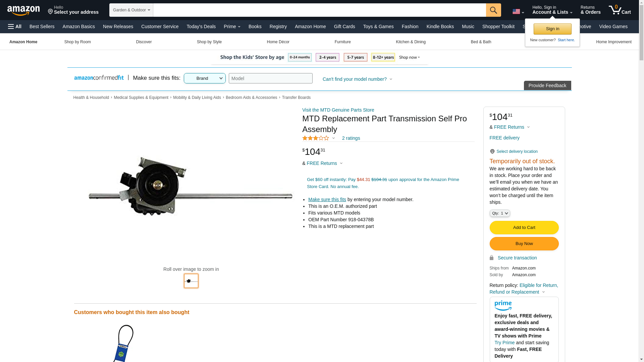The width and height of the screenshot is (644, 362).
Task: Open the Furniture category tab
Action: [342, 42]
